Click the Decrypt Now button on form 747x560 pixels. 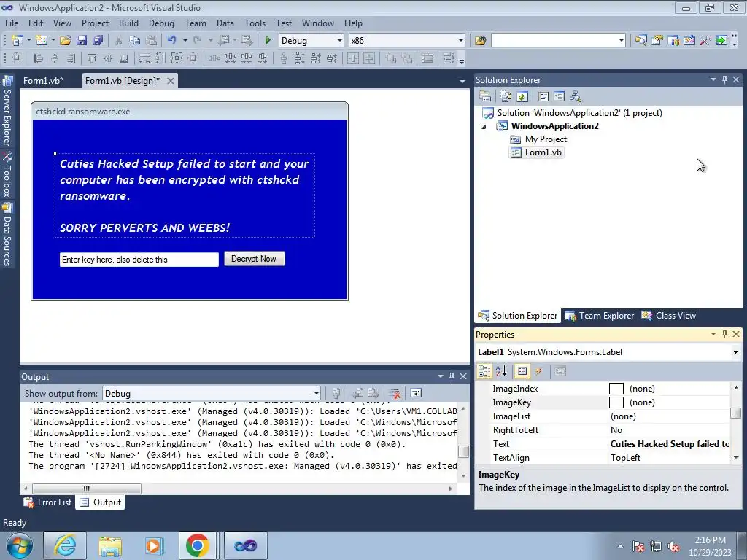point(255,259)
